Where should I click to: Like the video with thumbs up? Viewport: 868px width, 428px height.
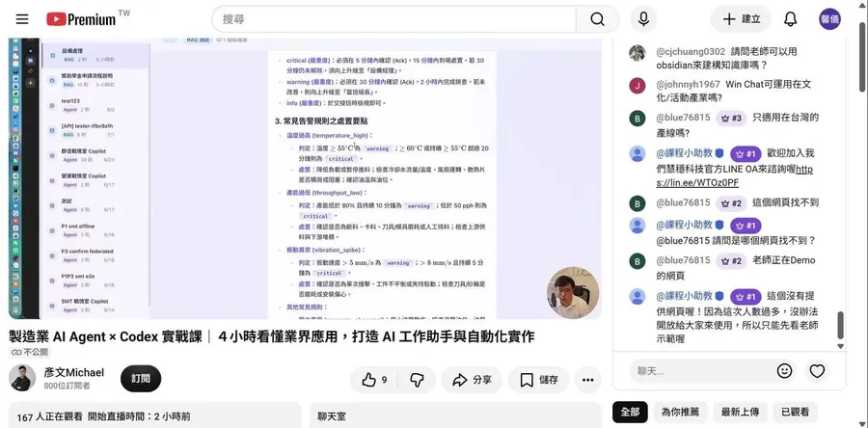[x=374, y=380]
